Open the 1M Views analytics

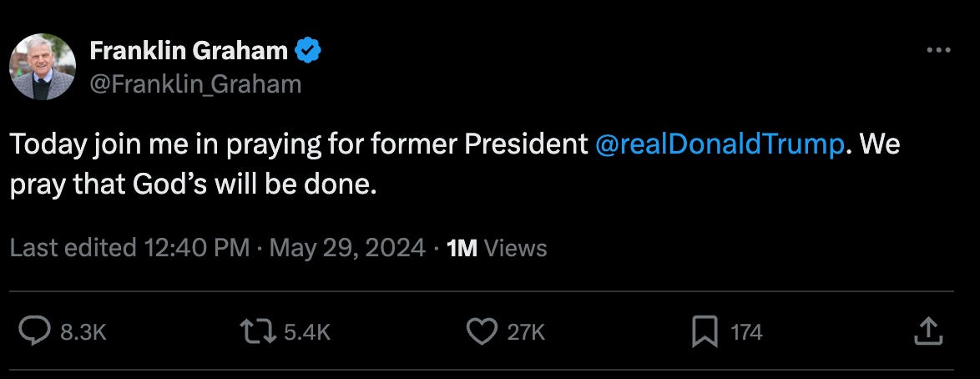tap(498, 248)
